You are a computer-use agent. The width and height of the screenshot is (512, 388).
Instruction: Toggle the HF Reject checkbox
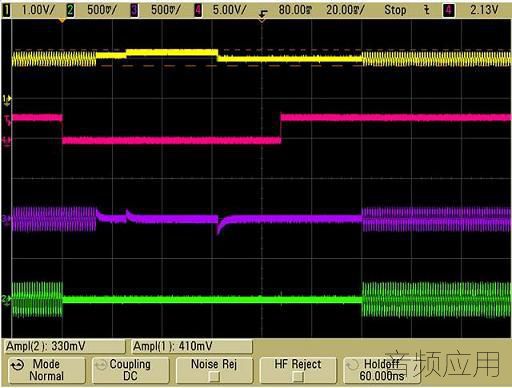[298, 377]
